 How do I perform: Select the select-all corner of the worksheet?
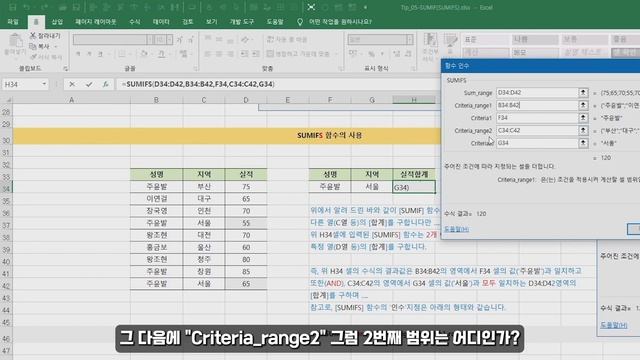coord(7,100)
